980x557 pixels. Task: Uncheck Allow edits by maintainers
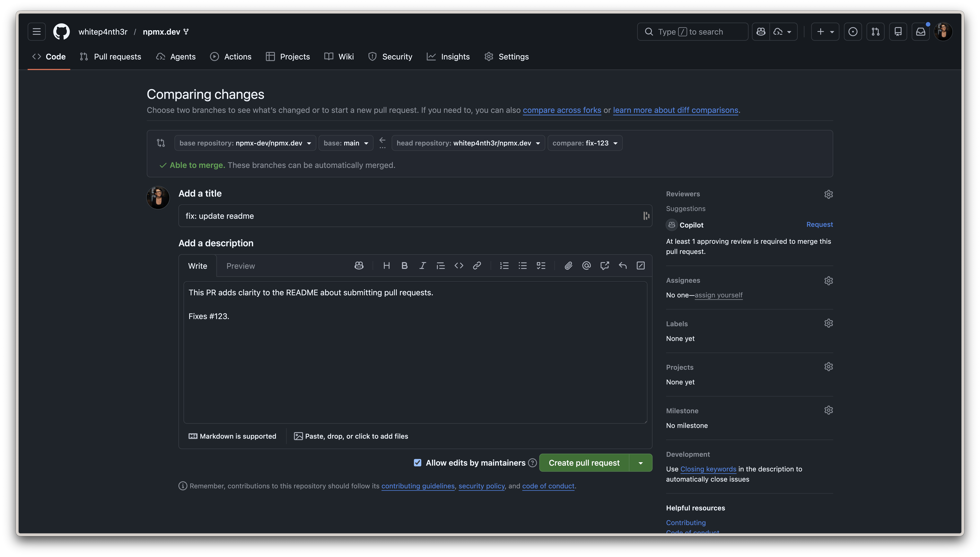point(417,463)
